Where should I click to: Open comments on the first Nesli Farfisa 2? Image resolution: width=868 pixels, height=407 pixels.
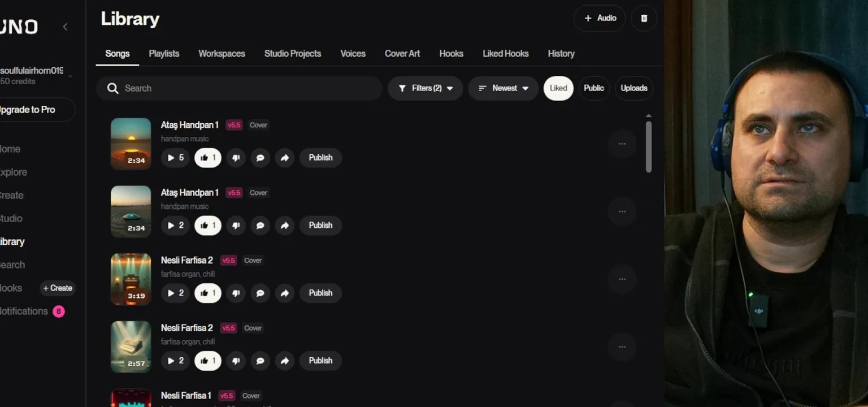coord(260,293)
